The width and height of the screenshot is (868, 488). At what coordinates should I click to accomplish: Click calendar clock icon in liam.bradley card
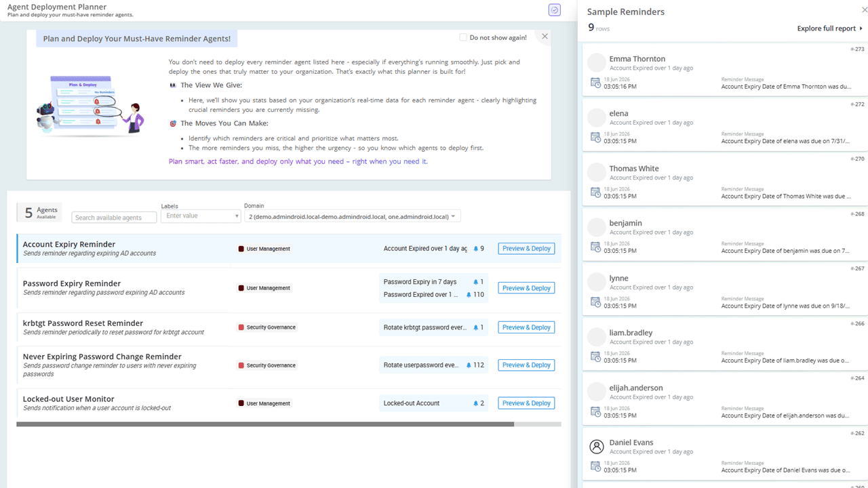pos(595,357)
